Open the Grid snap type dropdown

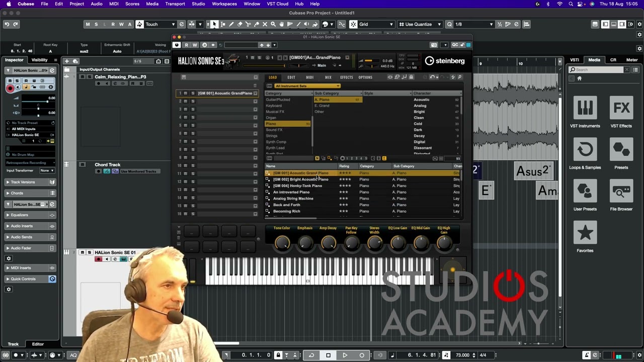376,24
